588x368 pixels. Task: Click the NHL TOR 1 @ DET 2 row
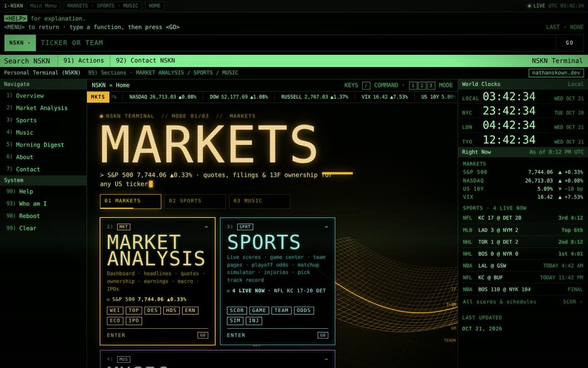point(523,242)
